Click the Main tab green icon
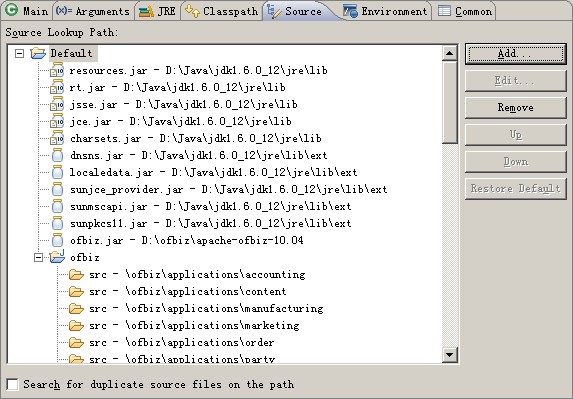 pos(12,10)
